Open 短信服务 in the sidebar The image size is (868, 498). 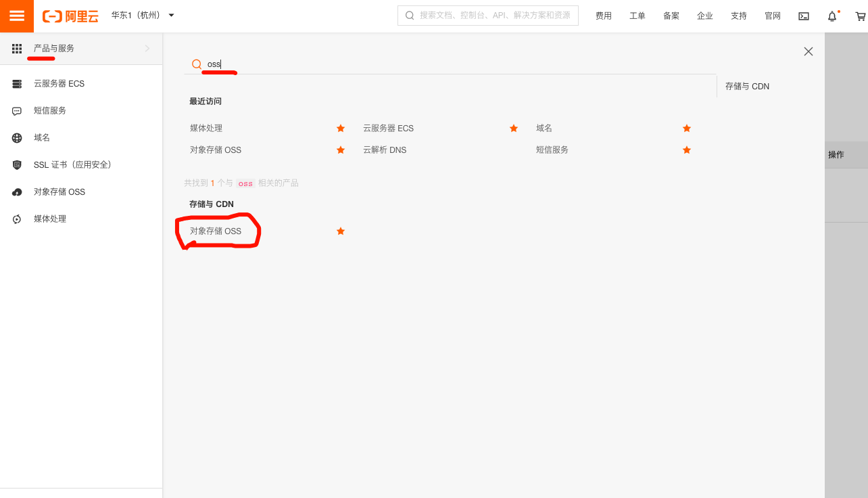50,111
